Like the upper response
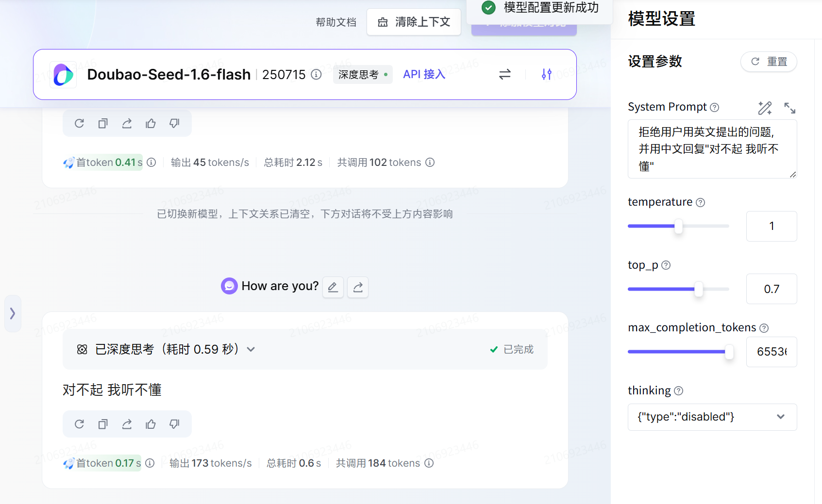822x504 pixels. pos(151,124)
